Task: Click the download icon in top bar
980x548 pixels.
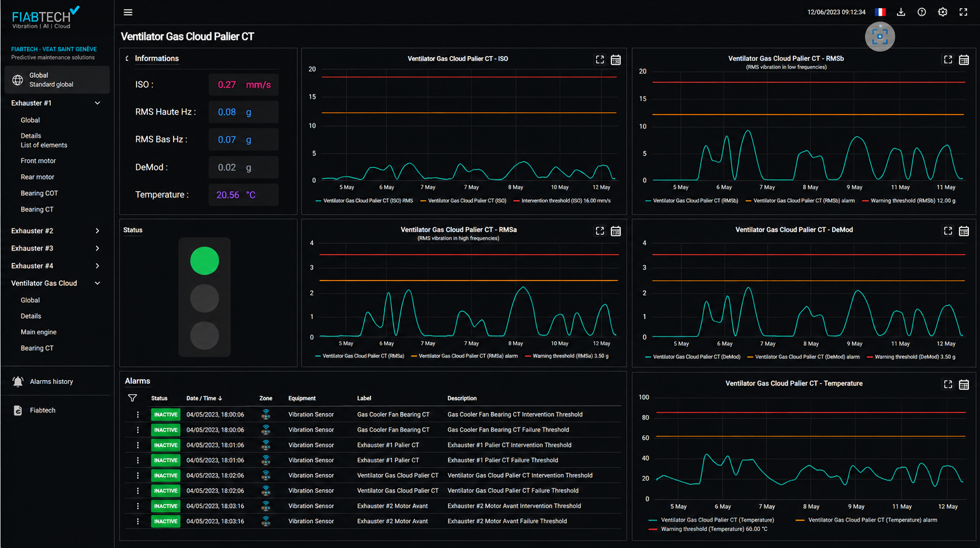Action: point(901,12)
